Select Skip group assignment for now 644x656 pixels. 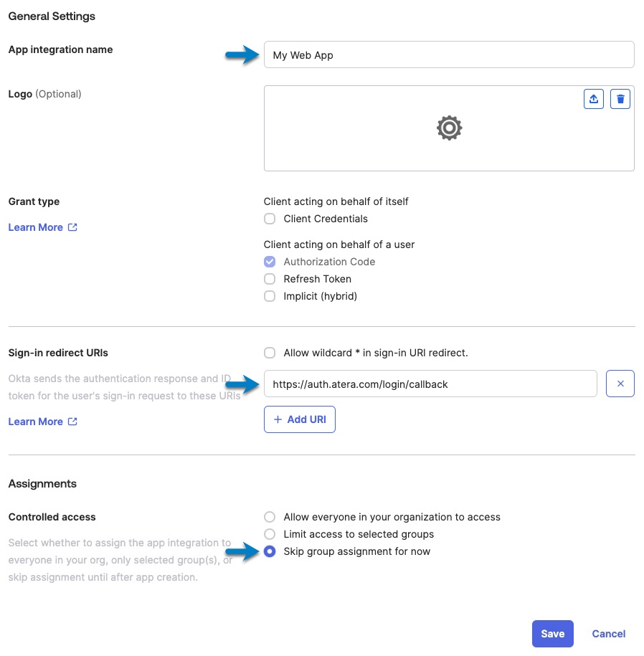tap(270, 551)
